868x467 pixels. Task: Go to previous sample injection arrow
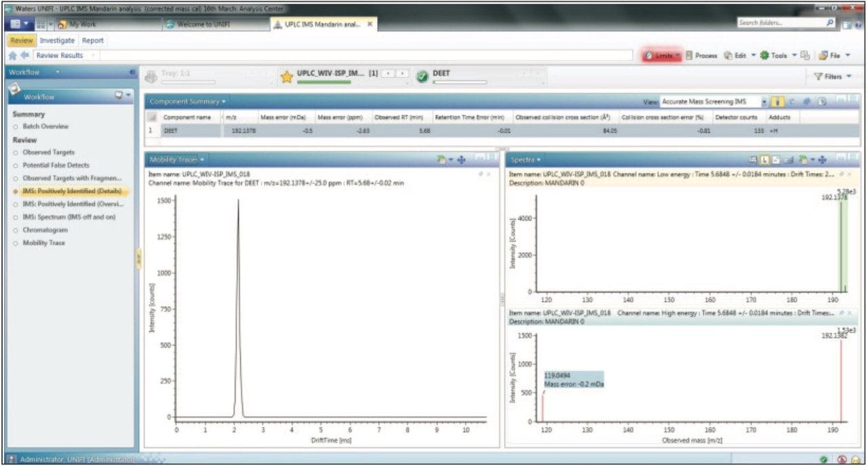(389, 73)
